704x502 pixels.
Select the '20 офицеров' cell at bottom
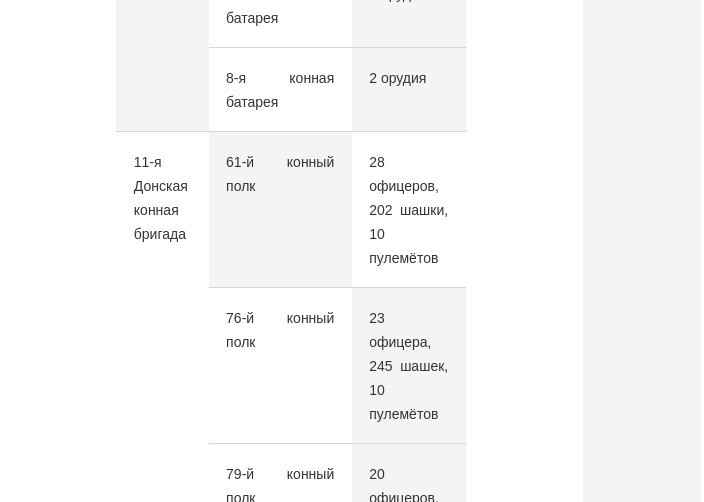409,473
